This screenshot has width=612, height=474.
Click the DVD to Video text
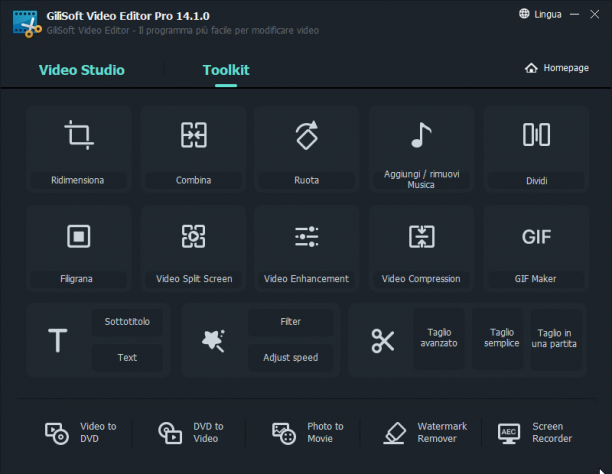coord(208,433)
